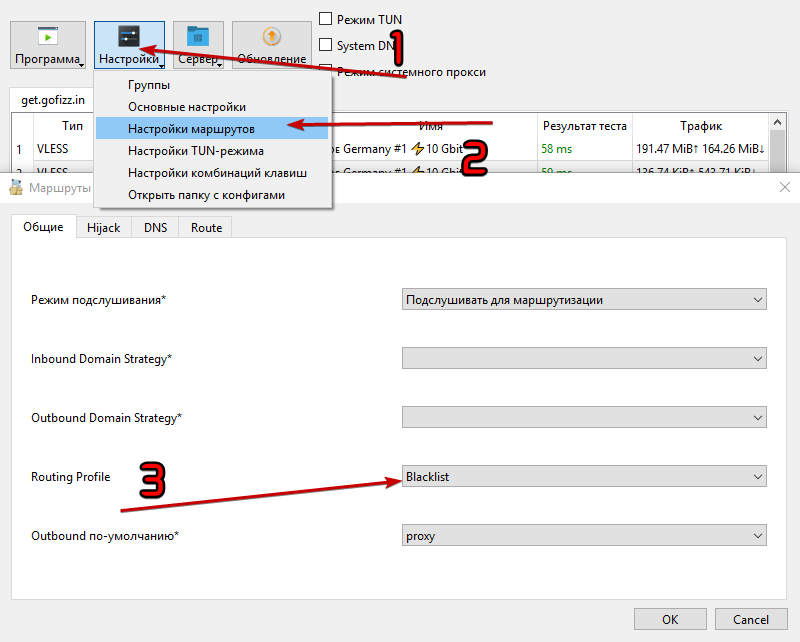Open the Inbound Domain Strategy dropdown
The width and height of the screenshot is (800, 642).
[585, 358]
